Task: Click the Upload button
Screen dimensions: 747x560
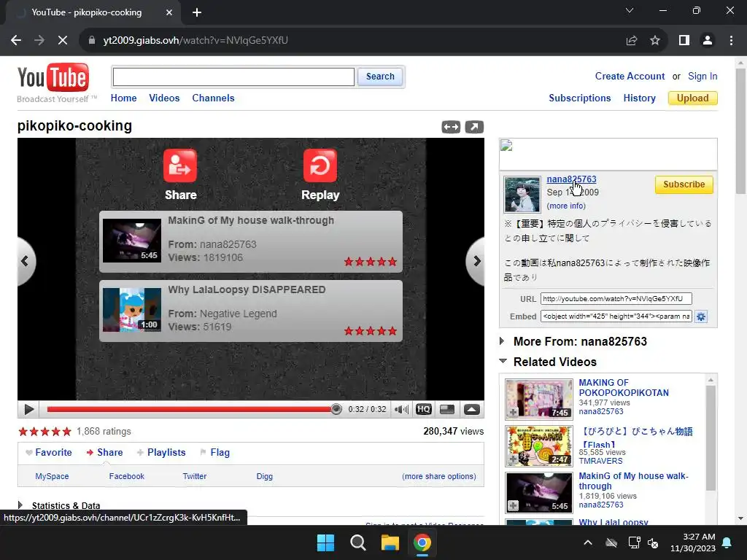Action: (693, 98)
